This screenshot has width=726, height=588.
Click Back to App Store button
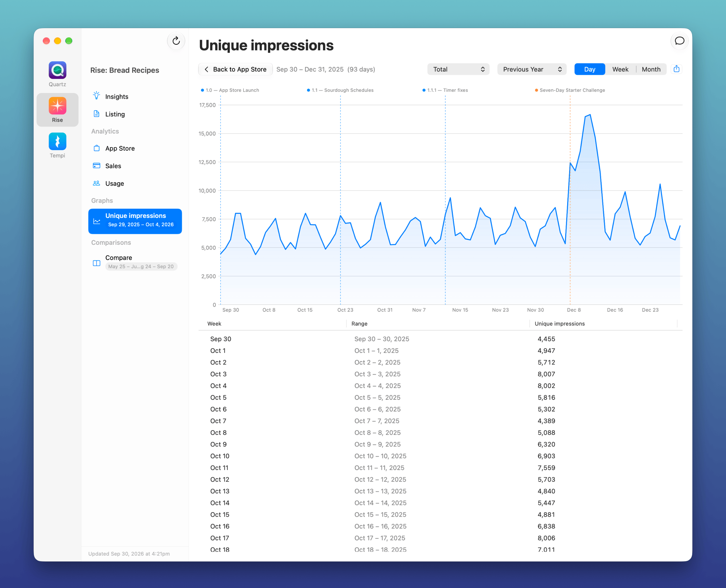235,69
